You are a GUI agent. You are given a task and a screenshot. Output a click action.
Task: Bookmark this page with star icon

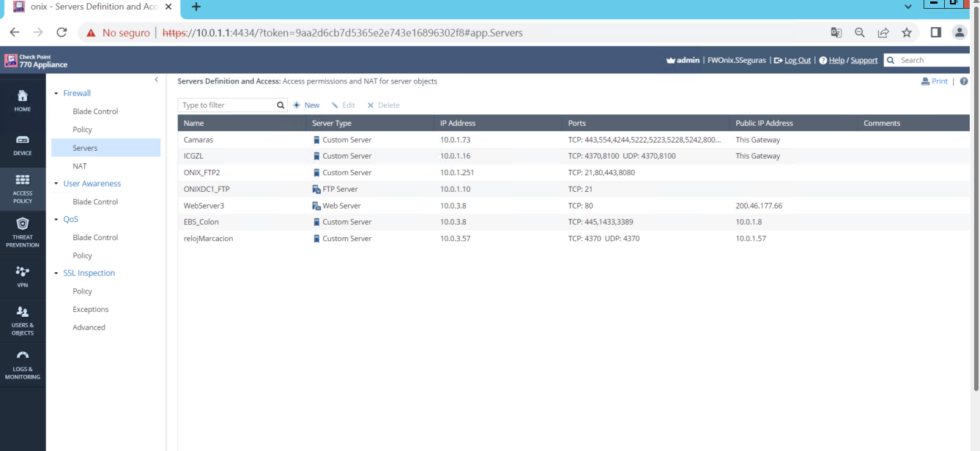coord(907,32)
